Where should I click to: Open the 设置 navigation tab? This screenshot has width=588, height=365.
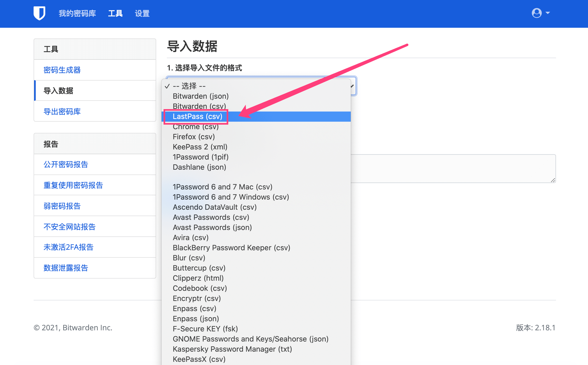click(142, 13)
